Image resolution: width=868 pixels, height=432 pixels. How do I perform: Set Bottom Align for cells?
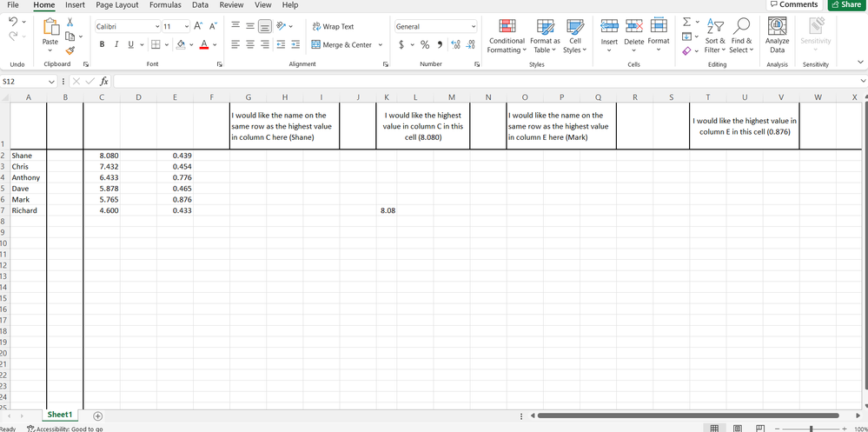[265, 26]
